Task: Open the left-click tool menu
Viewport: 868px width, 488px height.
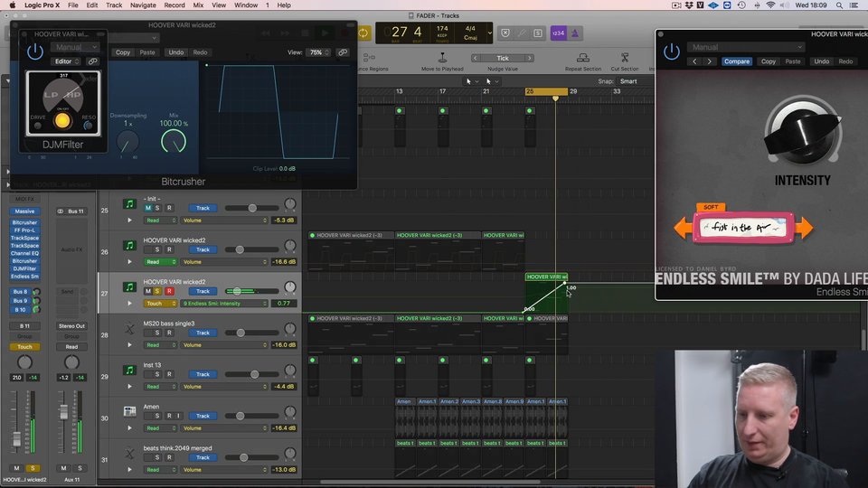Action: [471, 81]
